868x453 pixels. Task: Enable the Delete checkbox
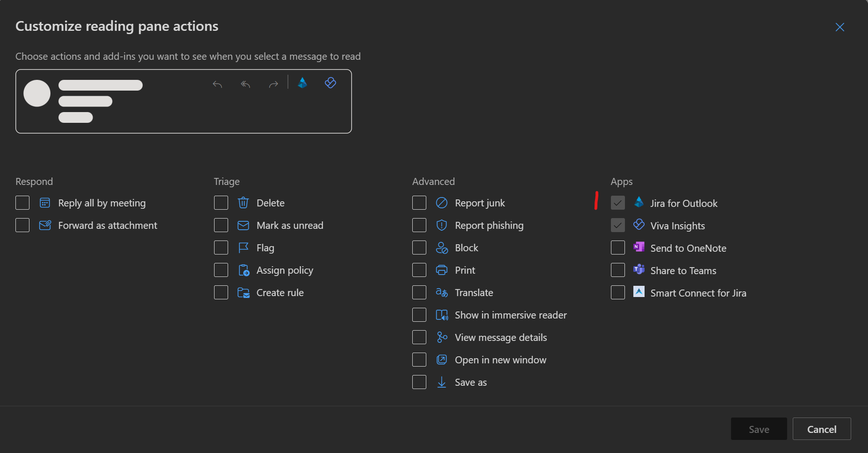[x=221, y=203]
